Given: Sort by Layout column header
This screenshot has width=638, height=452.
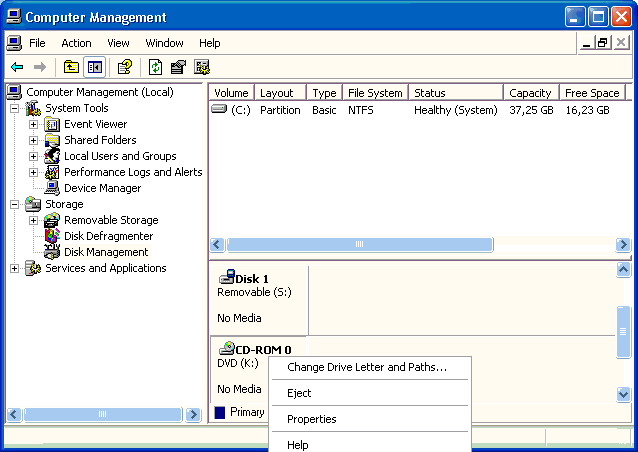Looking at the screenshot, I should click(x=280, y=93).
